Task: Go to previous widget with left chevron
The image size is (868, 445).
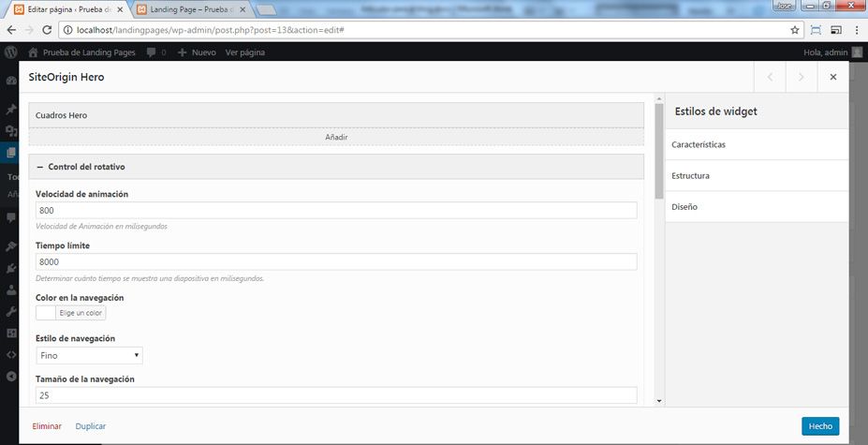Action: pyautogui.click(x=770, y=77)
